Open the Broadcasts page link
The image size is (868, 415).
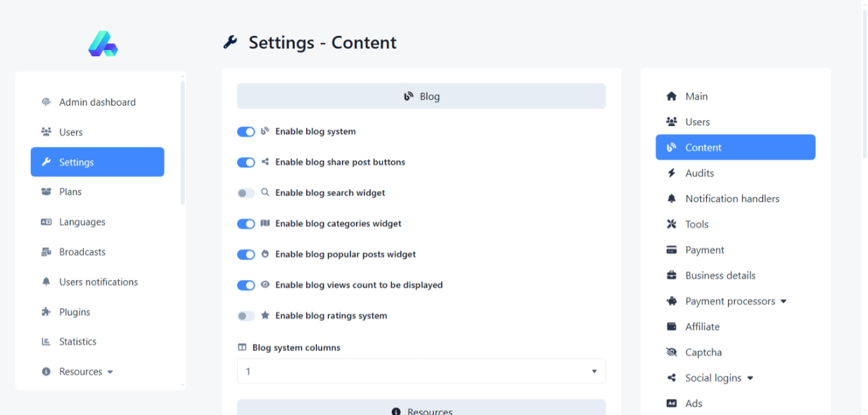82,252
